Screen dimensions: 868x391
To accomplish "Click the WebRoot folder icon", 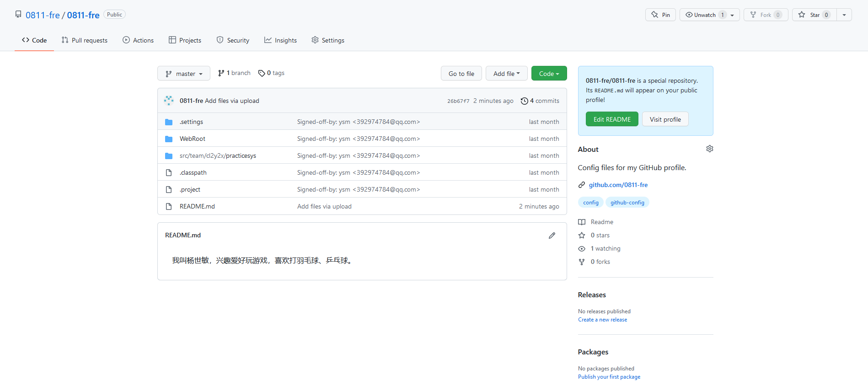I will pyautogui.click(x=169, y=139).
